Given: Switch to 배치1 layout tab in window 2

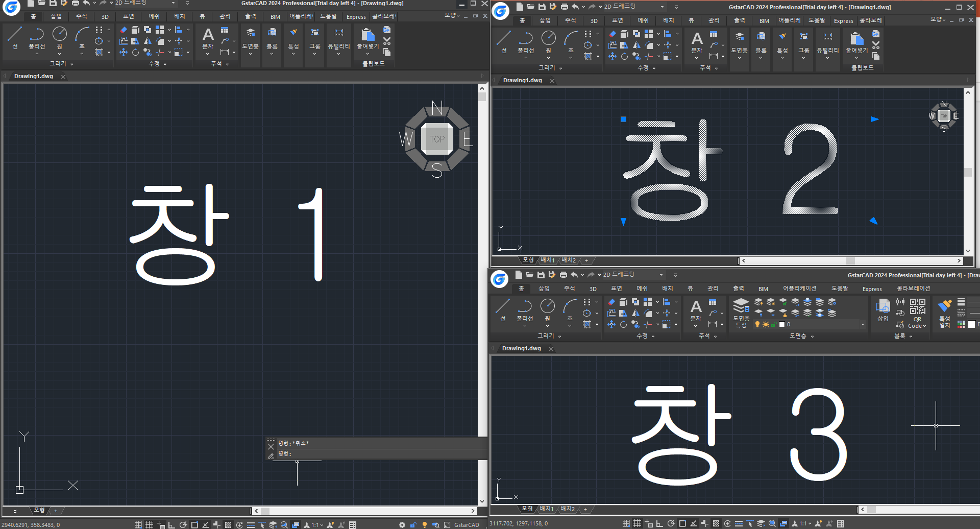Looking at the screenshot, I should pos(548,260).
